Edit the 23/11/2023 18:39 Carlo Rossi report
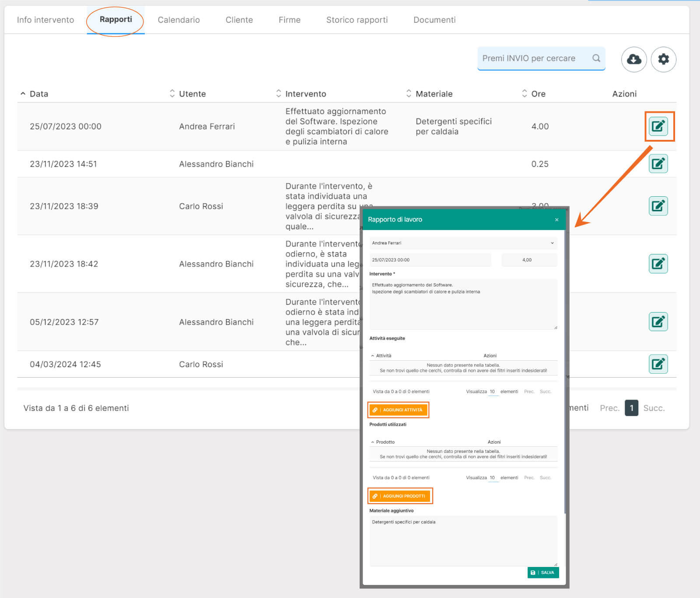 coord(658,206)
